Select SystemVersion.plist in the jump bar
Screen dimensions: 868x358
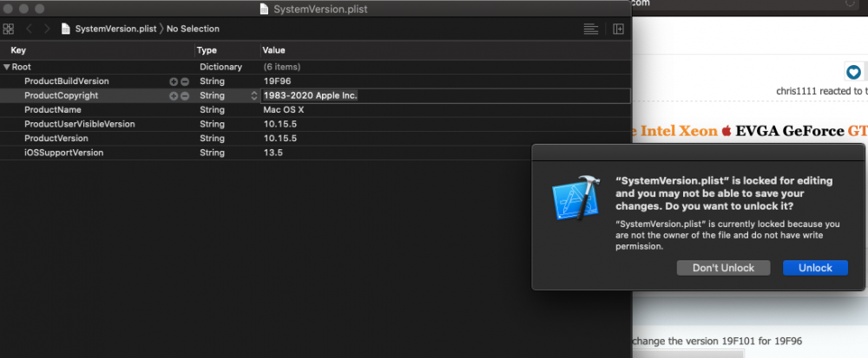click(x=115, y=29)
